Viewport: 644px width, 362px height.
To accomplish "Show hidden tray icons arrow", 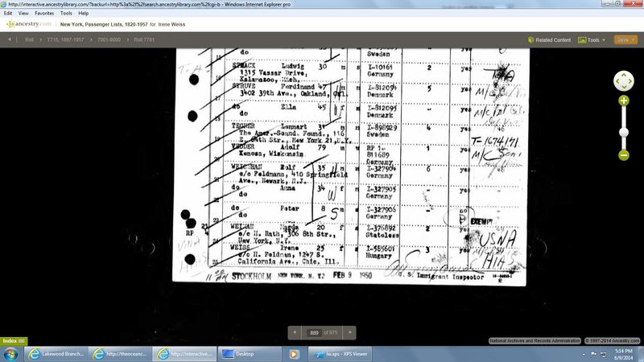I will tap(584, 354).
